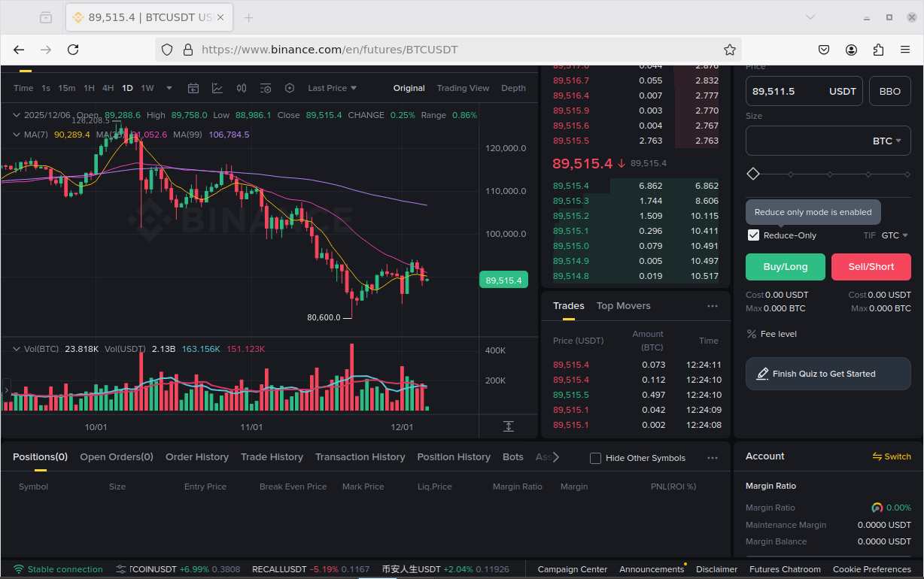This screenshot has width=924, height=579.
Task: Bookmark this page with star icon
Action: click(729, 50)
